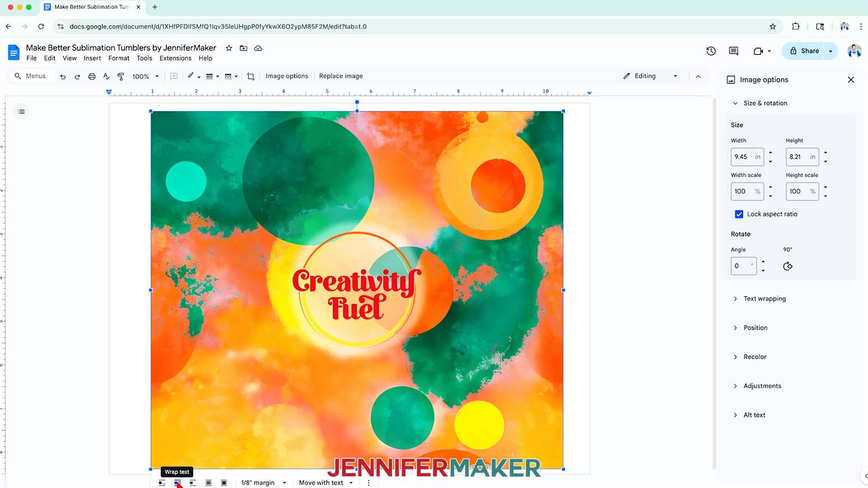Click the Width scale input field
Viewport: 868px width, 488px height.
747,191
